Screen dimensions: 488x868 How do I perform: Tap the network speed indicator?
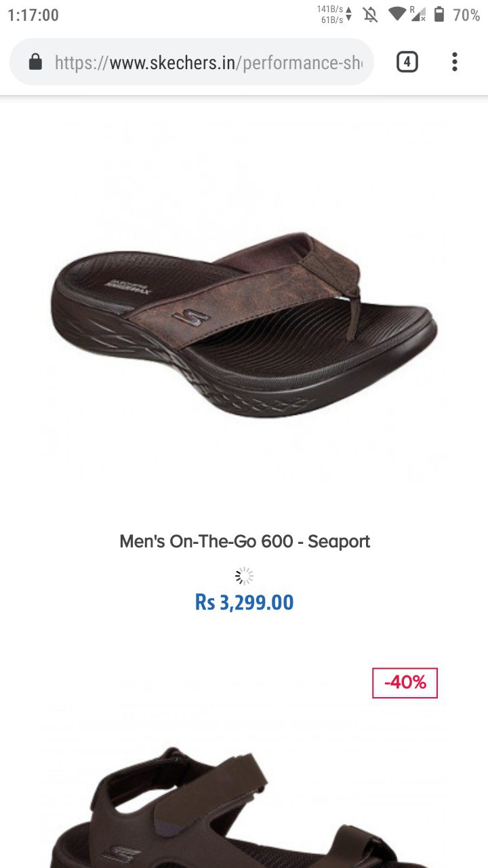coord(335,14)
